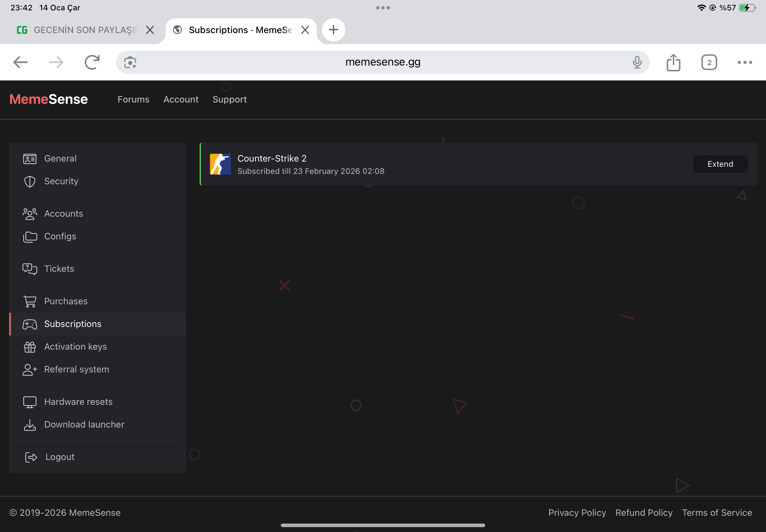
Task: Tap the microphone voice search icon
Action: pos(637,62)
